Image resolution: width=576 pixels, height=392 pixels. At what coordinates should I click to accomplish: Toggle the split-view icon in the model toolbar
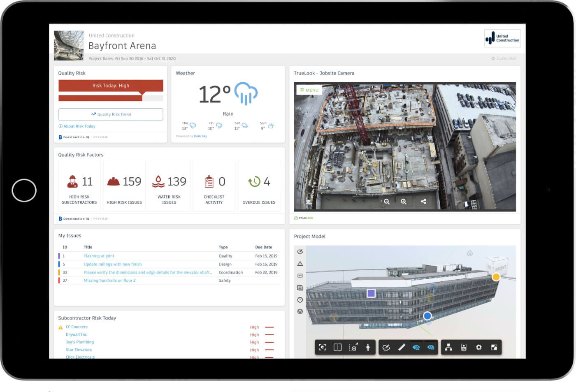click(337, 347)
